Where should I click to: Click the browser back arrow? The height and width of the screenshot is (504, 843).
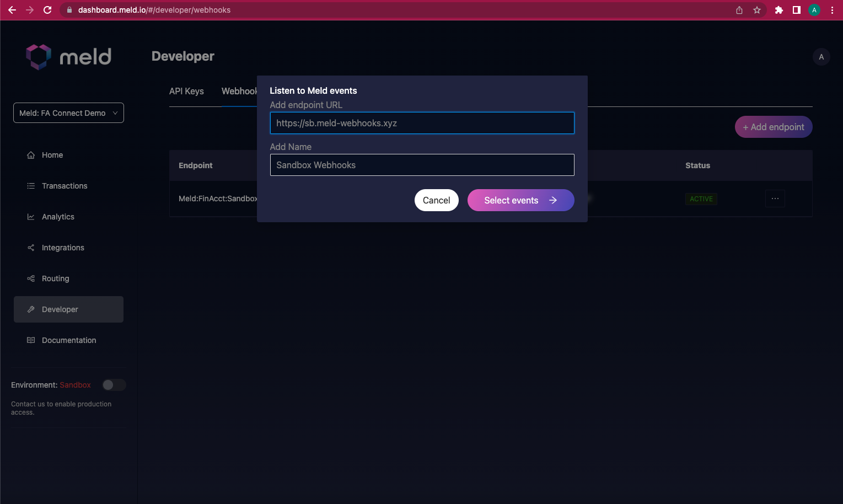(x=12, y=10)
